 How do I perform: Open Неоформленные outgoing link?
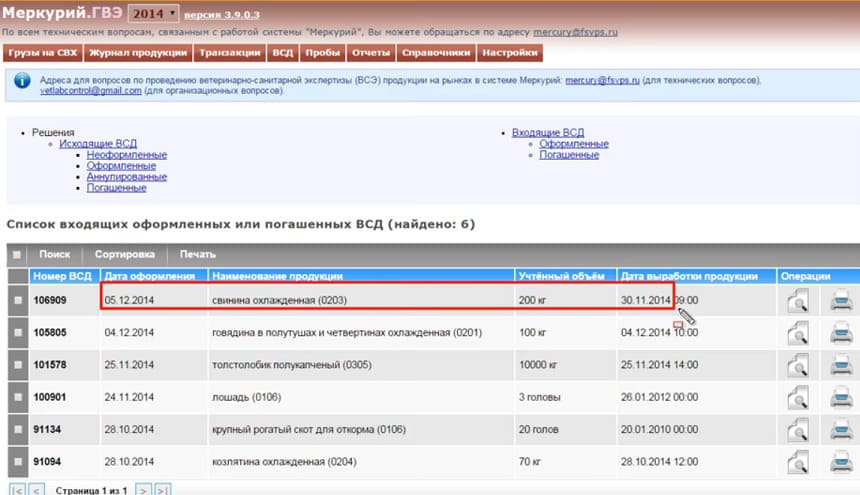tap(127, 155)
